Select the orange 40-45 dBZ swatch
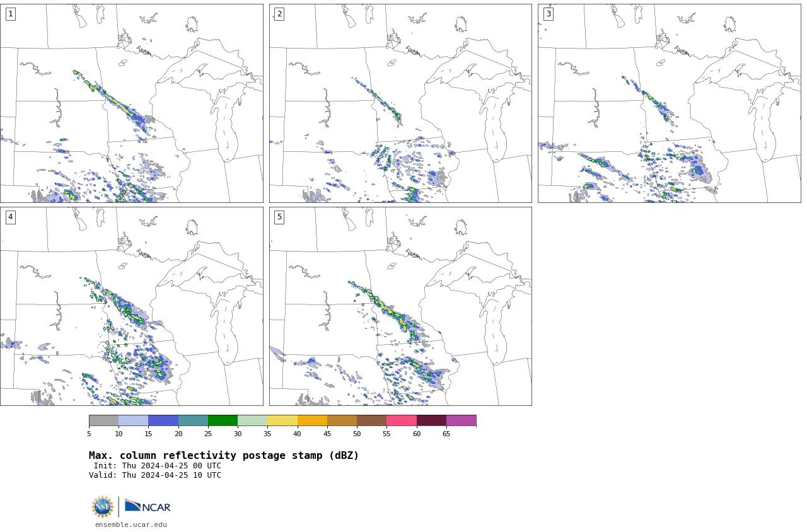This screenshot has width=807, height=532. tap(312, 420)
